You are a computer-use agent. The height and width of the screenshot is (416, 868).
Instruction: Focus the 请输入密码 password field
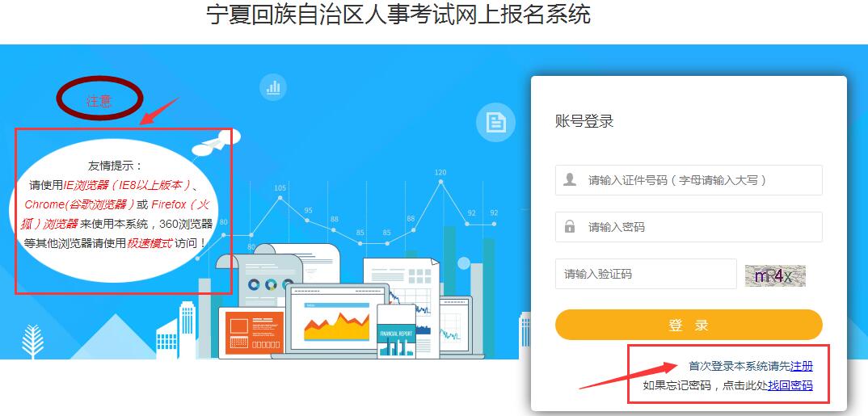click(689, 227)
